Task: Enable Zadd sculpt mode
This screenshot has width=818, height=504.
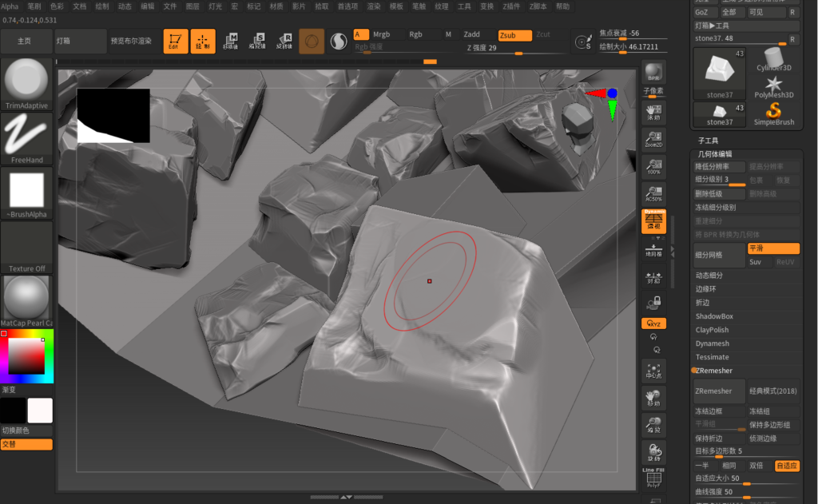Action: 471,34
